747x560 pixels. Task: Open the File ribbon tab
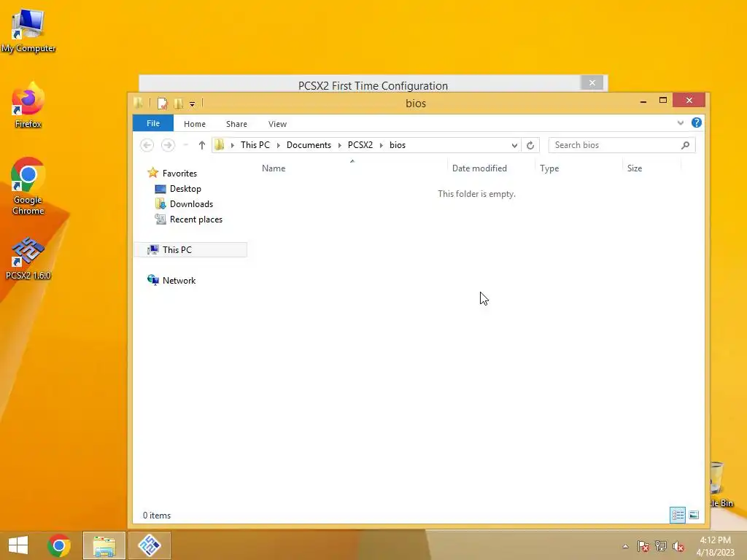click(153, 123)
